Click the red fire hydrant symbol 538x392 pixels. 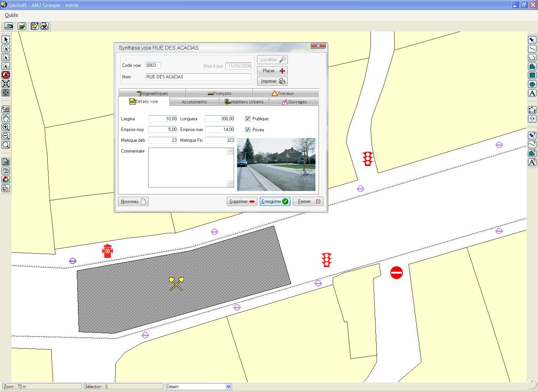pyautogui.click(x=108, y=251)
